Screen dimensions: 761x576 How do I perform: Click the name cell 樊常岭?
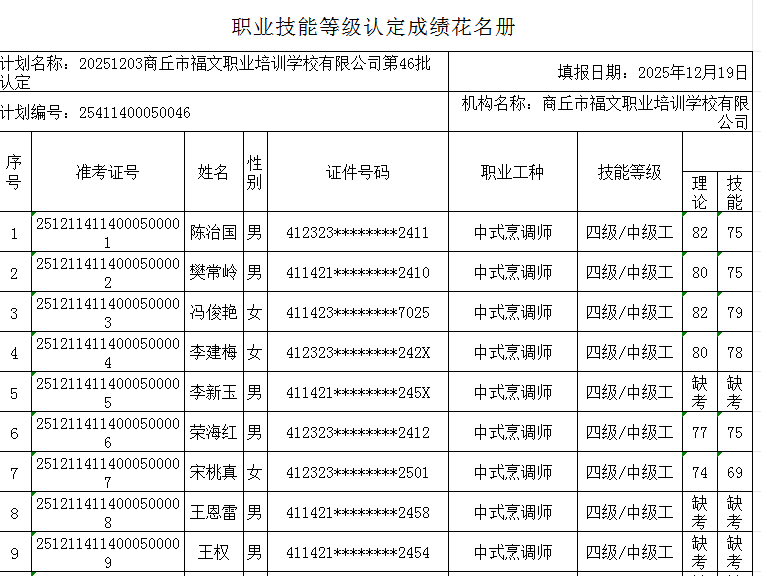214,273
